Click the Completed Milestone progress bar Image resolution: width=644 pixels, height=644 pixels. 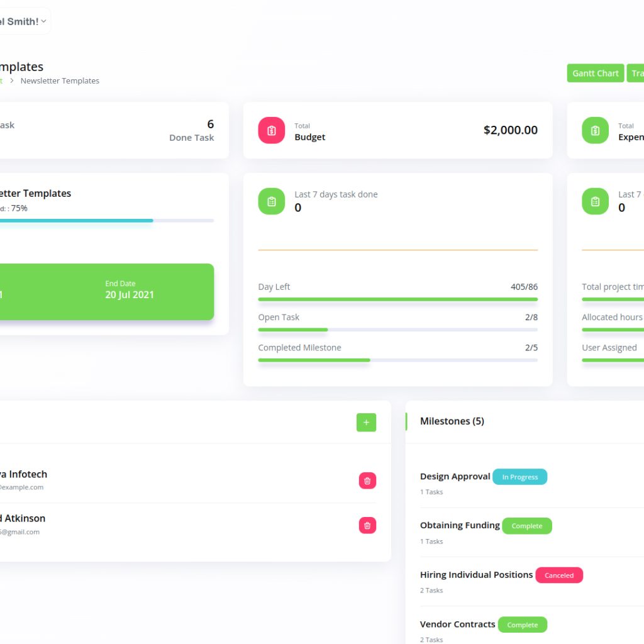(x=397, y=360)
